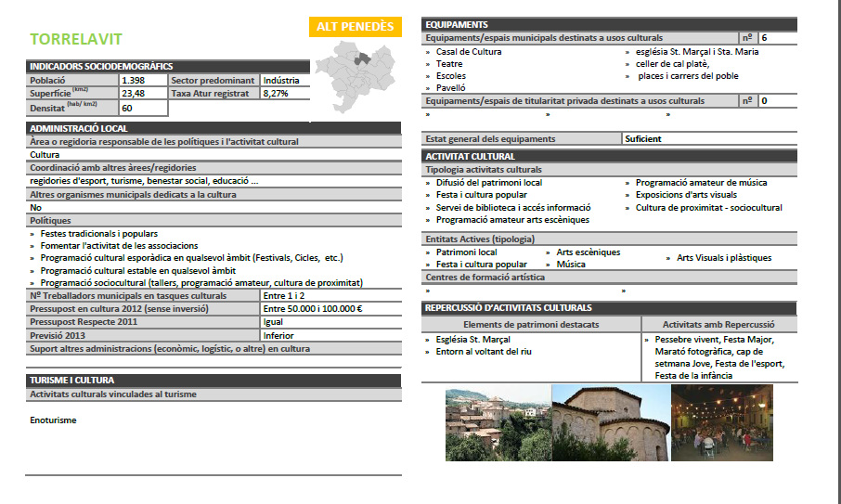841x504 pixels.
Task: Click Arts Visuals i plàstiques item
Action: [724, 258]
